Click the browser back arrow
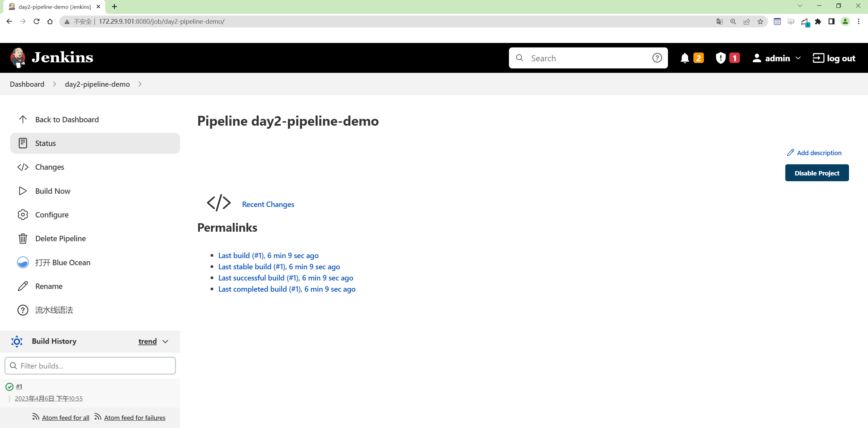The width and height of the screenshot is (868, 439). [x=9, y=21]
